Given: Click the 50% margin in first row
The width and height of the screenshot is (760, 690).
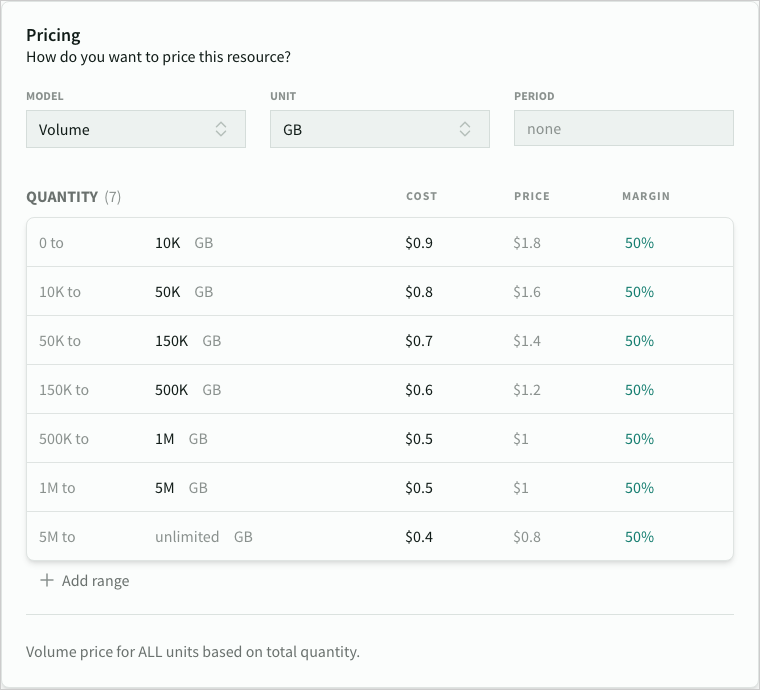Looking at the screenshot, I should pyautogui.click(x=639, y=243).
